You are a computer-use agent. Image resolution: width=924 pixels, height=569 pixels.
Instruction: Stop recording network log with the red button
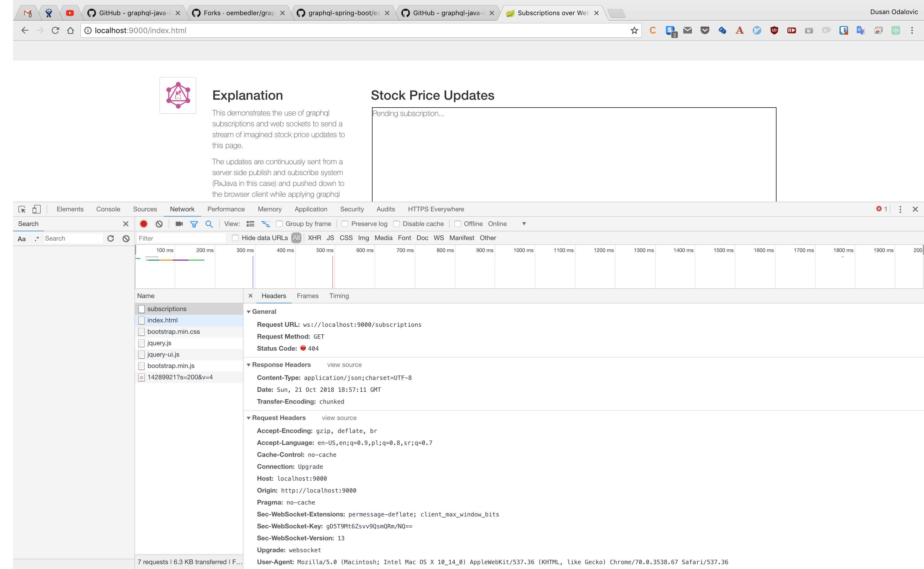point(143,224)
